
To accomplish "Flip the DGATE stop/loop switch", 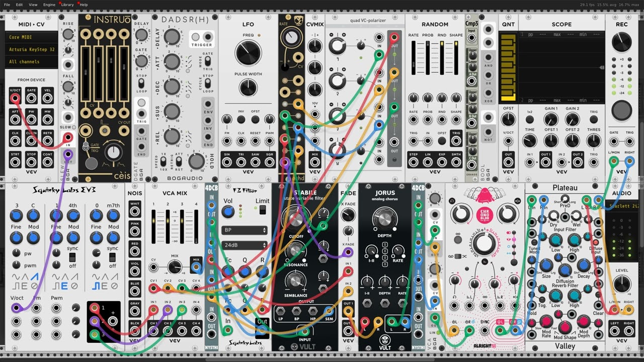I will 142,83.
